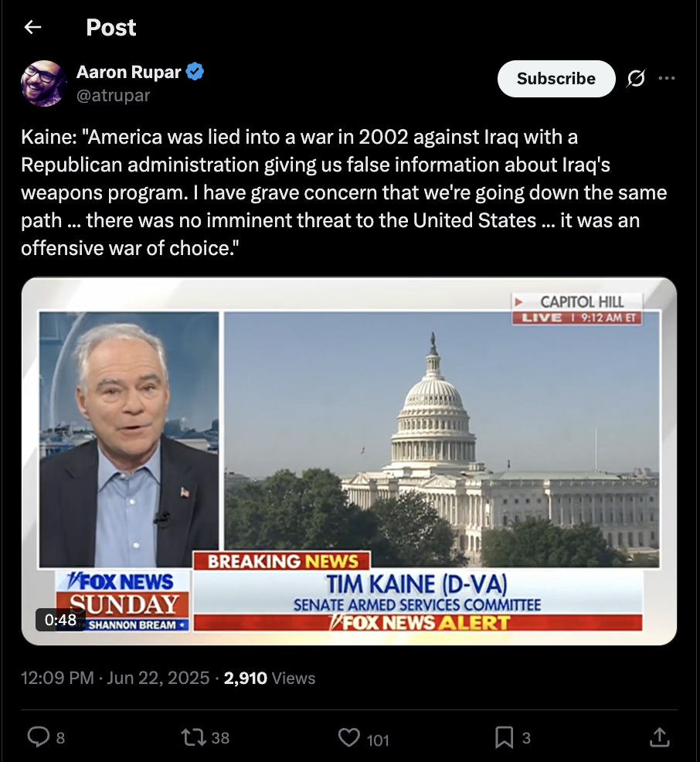Like the post with the heart icon
Image resolution: width=700 pixels, height=762 pixels.
coord(348,737)
